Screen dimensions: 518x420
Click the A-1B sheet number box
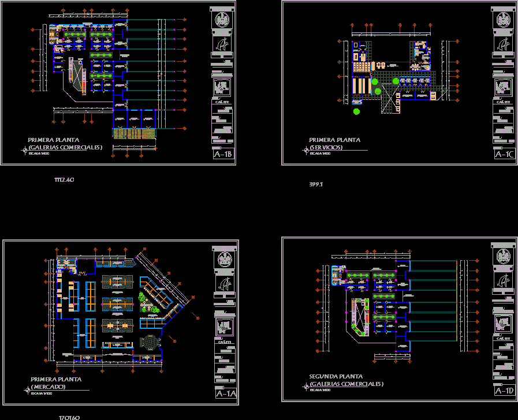223,155
